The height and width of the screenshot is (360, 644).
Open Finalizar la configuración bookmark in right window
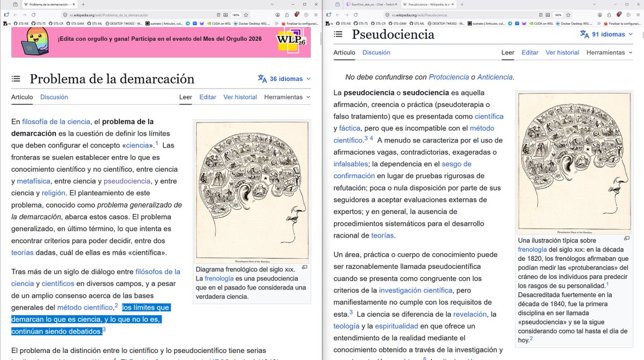[x=621, y=24]
